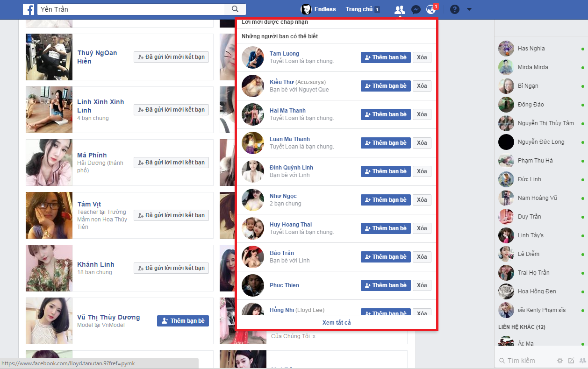Screen dimensions: 588x369
Task: Click Huy Hoang Thai's avatar thumbnail
Action: tap(253, 228)
